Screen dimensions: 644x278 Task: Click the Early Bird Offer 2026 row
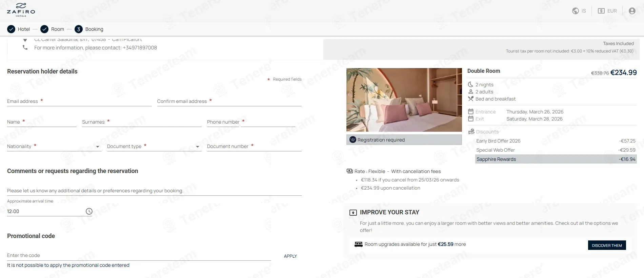pyautogui.click(x=556, y=141)
